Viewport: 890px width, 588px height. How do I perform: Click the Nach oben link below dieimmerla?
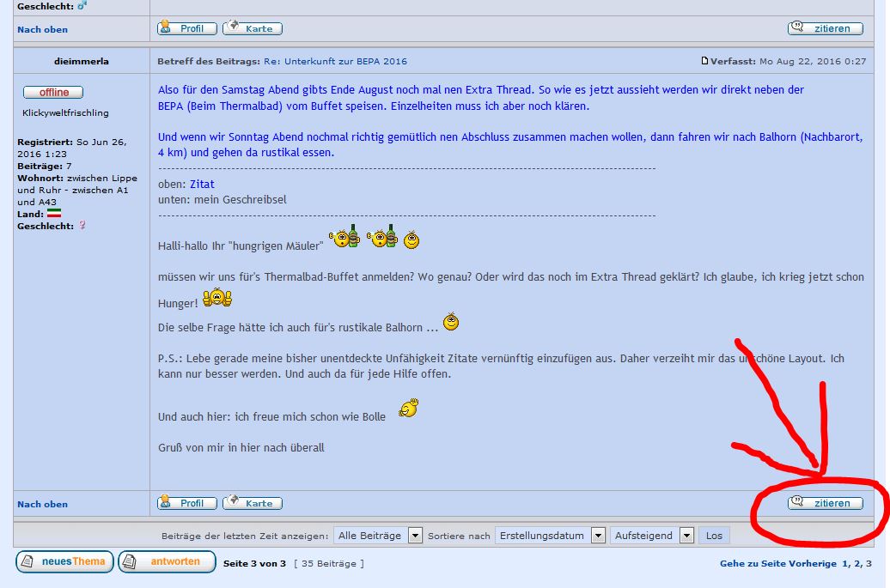tap(42, 504)
